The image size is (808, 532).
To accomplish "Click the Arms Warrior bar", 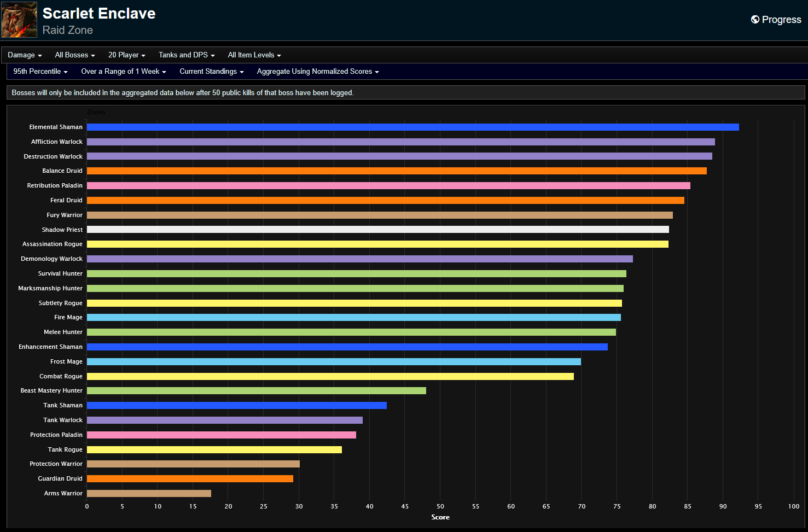I will click(x=148, y=493).
